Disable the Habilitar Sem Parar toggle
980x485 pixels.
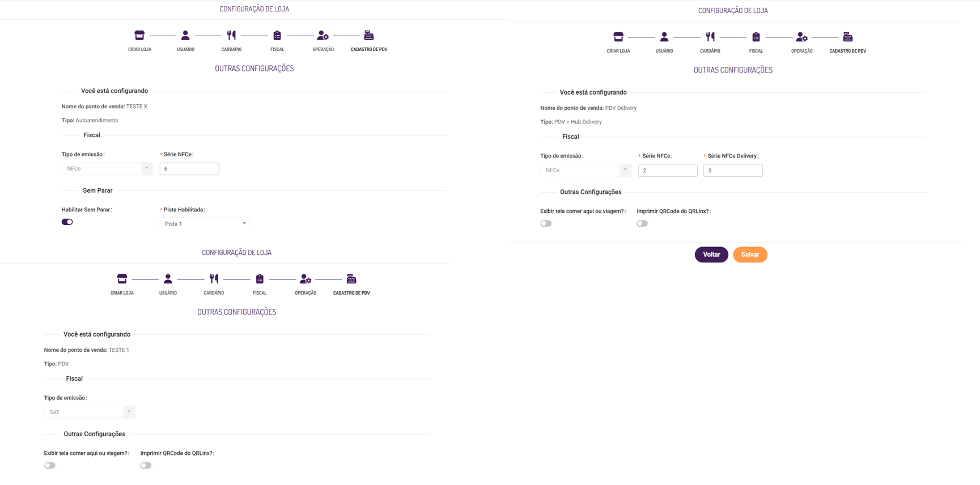tap(67, 222)
